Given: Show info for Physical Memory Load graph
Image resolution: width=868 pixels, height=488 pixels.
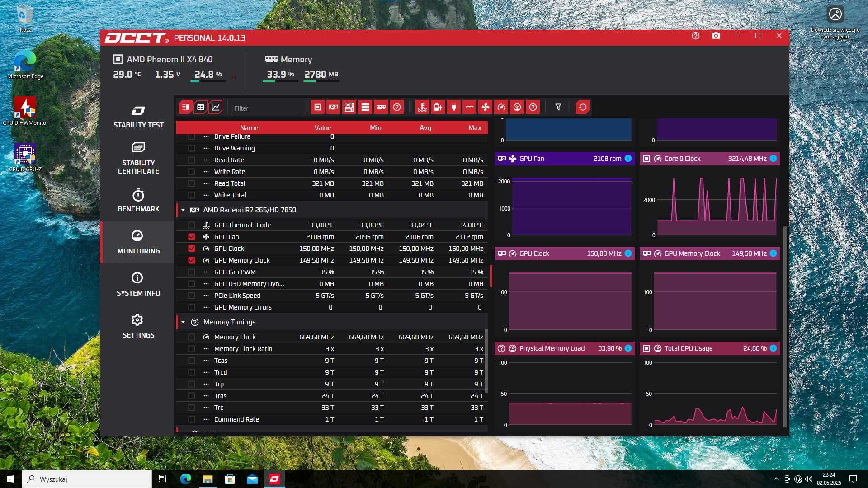Looking at the screenshot, I should (628, 348).
